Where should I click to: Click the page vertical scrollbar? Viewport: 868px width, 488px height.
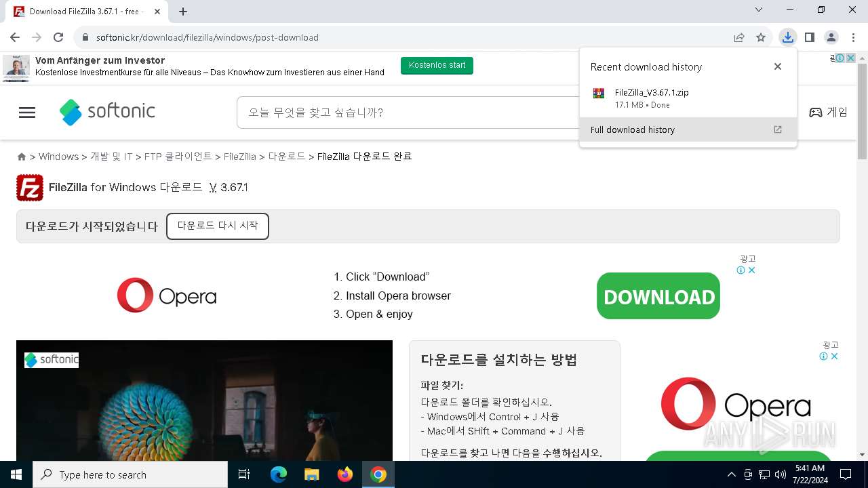pyautogui.click(x=862, y=112)
